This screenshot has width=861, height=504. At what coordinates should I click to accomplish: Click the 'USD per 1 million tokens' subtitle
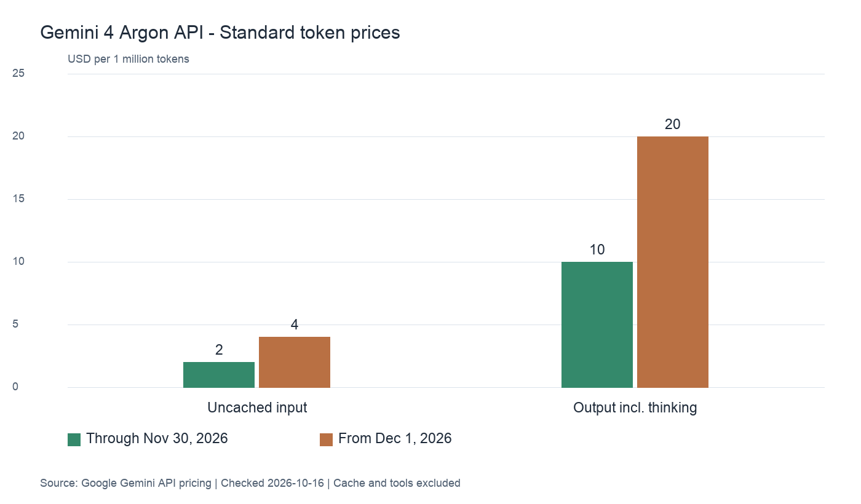click(x=129, y=60)
